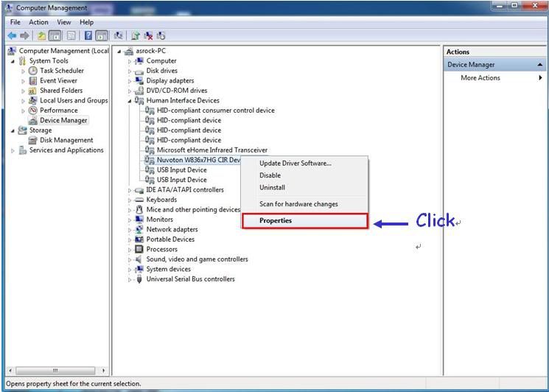Click the DVD/CD-ROM drives icon
The height and width of the screenshot is (392, 549).
(x=139, y=91)
